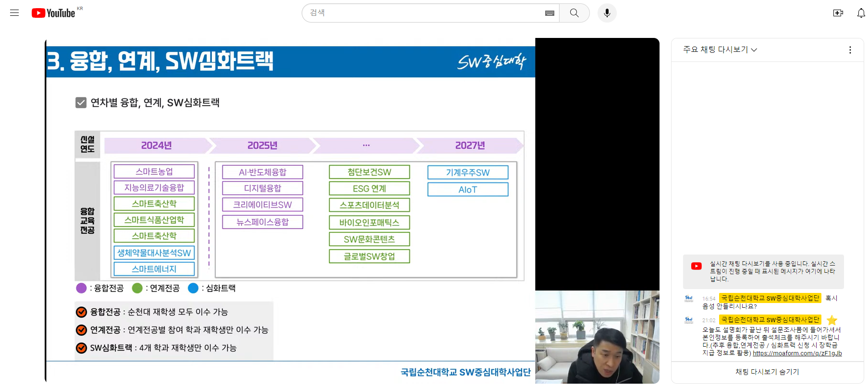Open the moaform.com survey link in chat

click(797, 353)
